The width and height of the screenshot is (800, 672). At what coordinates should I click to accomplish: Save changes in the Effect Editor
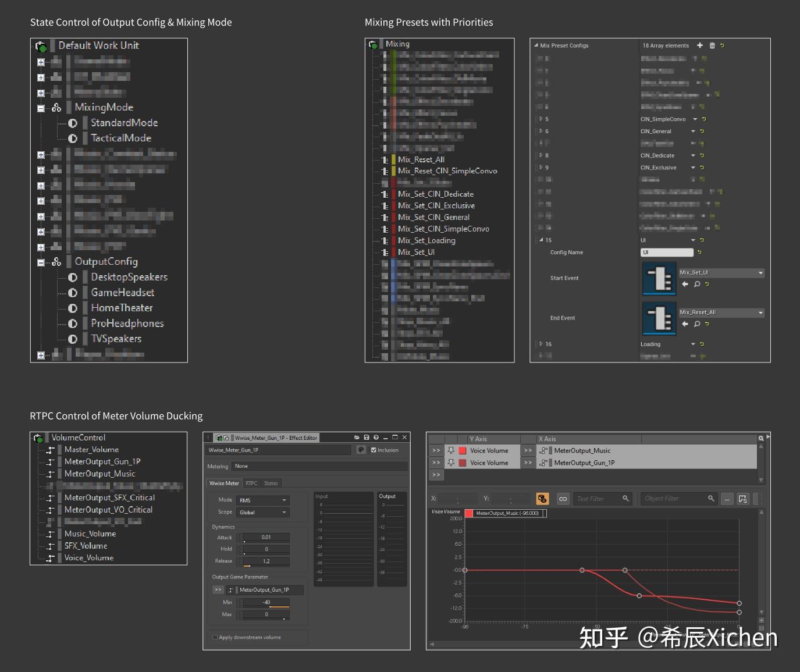[x=366, y=437]
